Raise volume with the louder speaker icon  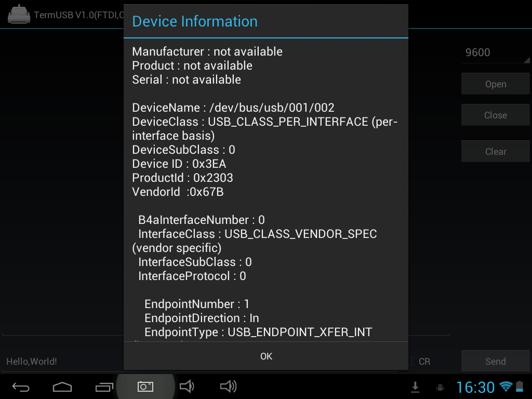point(229,386)
